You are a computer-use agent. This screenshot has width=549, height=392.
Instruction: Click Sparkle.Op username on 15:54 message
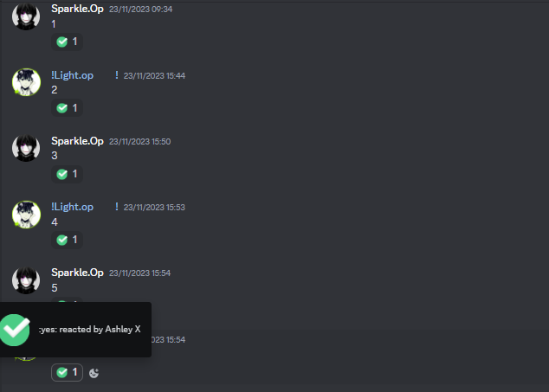coord(77,273)
